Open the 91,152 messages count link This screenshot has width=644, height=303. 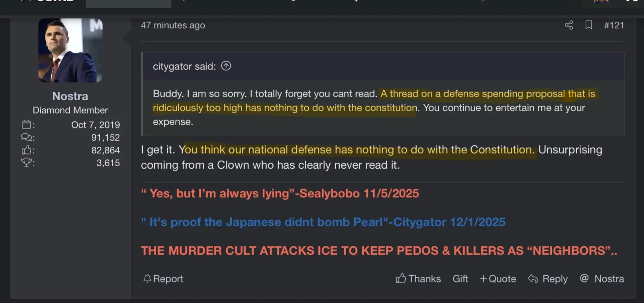[x=105, y=138]
